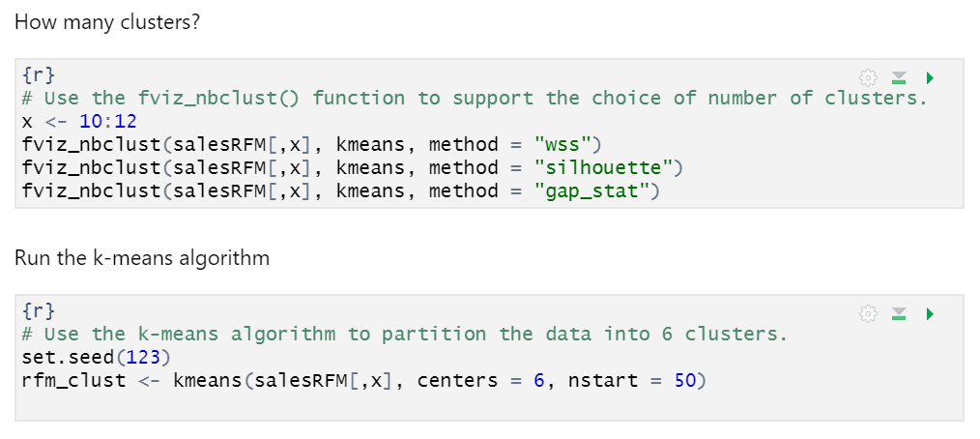Screen dimensions: 980x439
Task: Click the centers value 6 in kmeans call
Action: click(x=539, y=380)
